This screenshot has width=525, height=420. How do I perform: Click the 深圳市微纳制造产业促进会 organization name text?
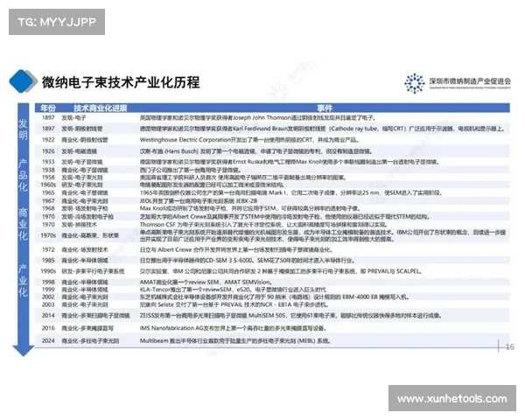click(x=470, y=81)
